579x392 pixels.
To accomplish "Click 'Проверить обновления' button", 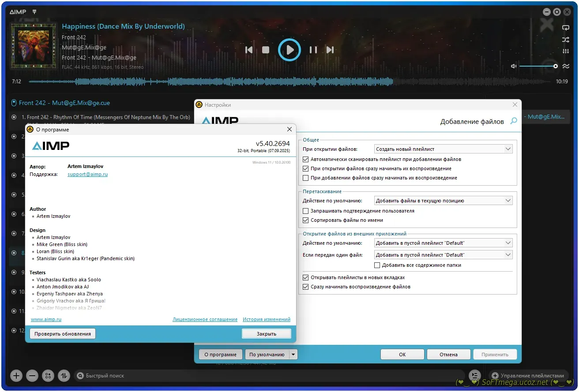I will coord(63,334).
